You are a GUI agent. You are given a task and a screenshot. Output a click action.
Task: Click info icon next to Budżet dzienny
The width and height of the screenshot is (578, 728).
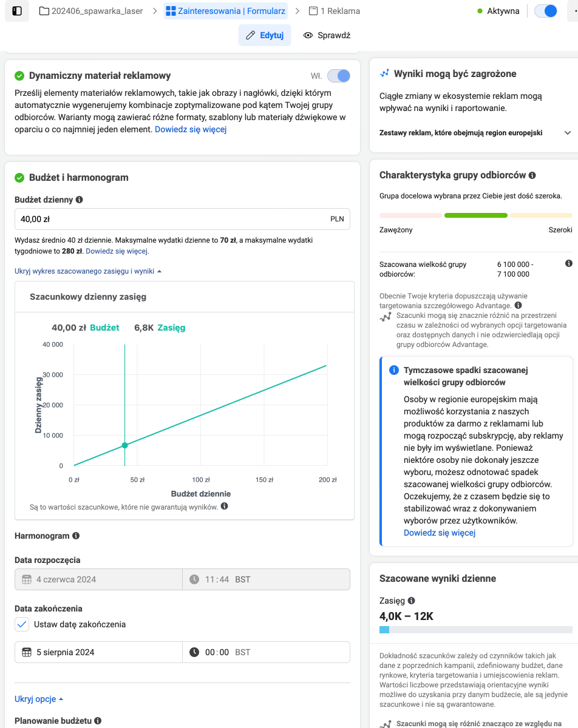pos(80,200)
